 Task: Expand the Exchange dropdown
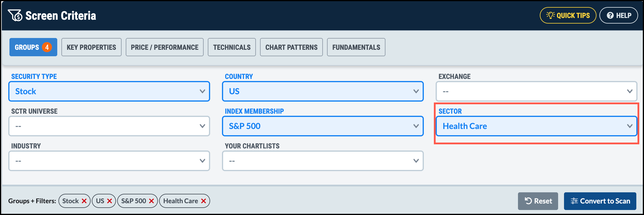pos(537,91)
